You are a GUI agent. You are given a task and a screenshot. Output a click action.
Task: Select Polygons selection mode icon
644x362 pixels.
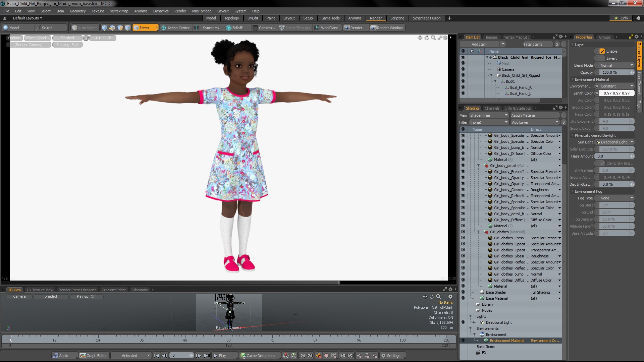tap(120, 28)
